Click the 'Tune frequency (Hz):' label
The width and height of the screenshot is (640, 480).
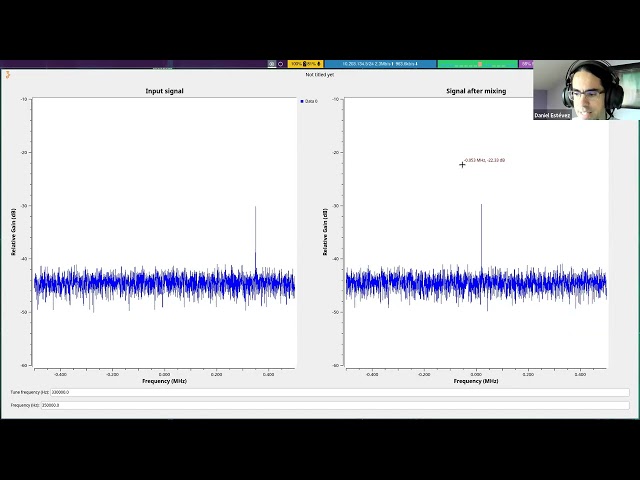tap(30, 392)
